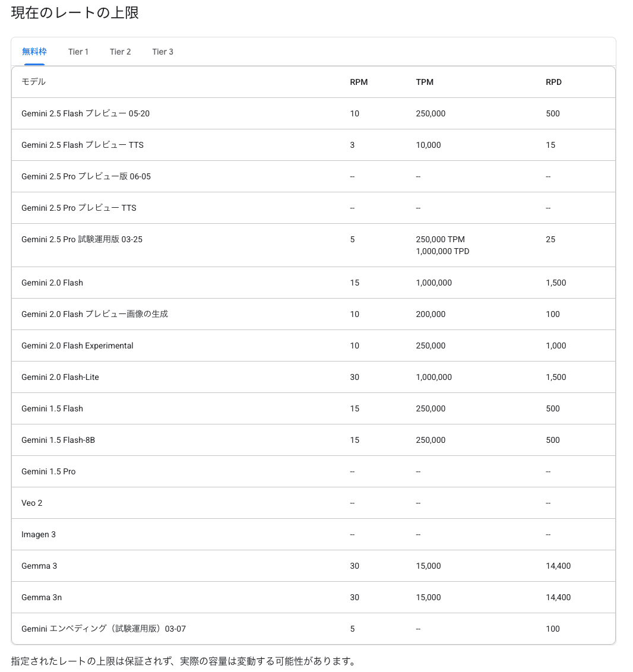Select the Gemini 2.5 Flash プレビュー 05-20 row name

86,113
